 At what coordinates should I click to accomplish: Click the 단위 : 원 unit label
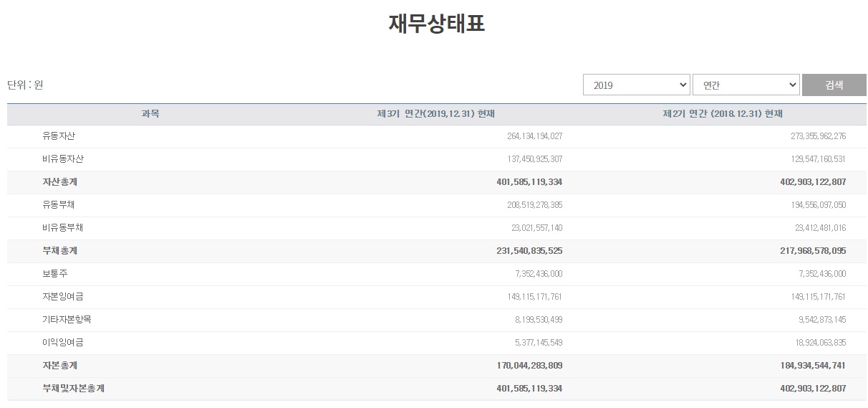click(25, 85)
